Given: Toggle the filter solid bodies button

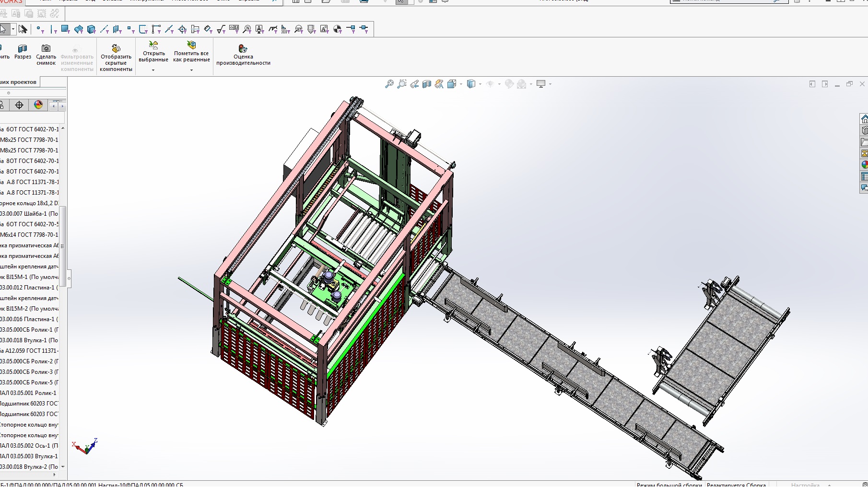Looking at the screenshot, I should (91, 30).
